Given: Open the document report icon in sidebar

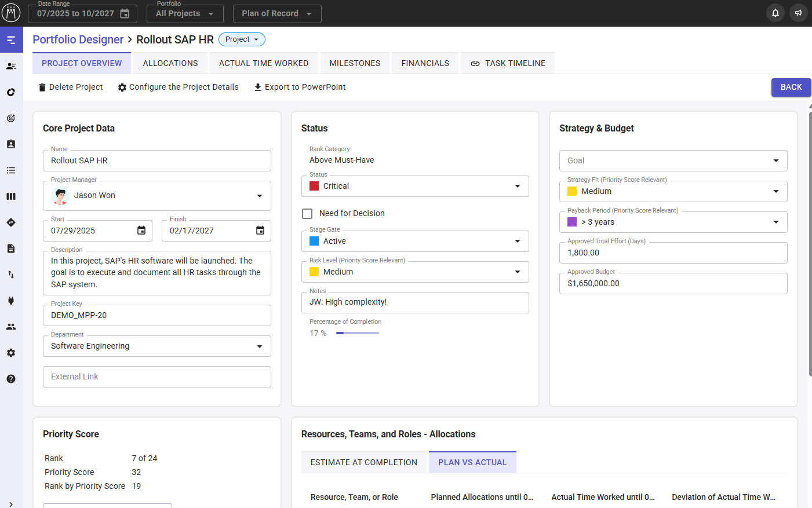Looking at the screenshot, I should point(11,248).
